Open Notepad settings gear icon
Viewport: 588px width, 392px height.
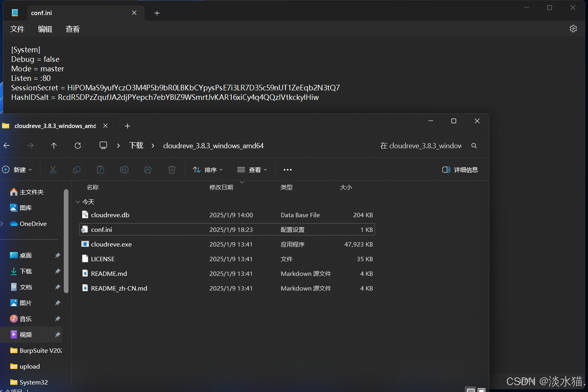pyautogui.click(x=573, y=29)
